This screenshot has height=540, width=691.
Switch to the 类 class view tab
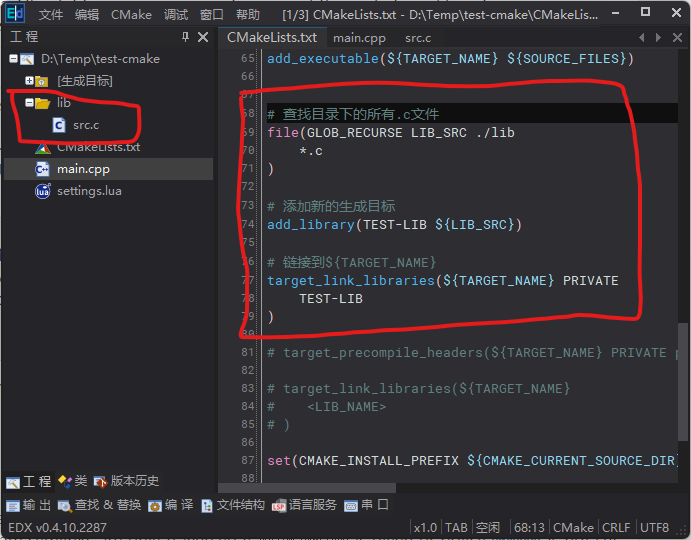click(x=73, y=481)
